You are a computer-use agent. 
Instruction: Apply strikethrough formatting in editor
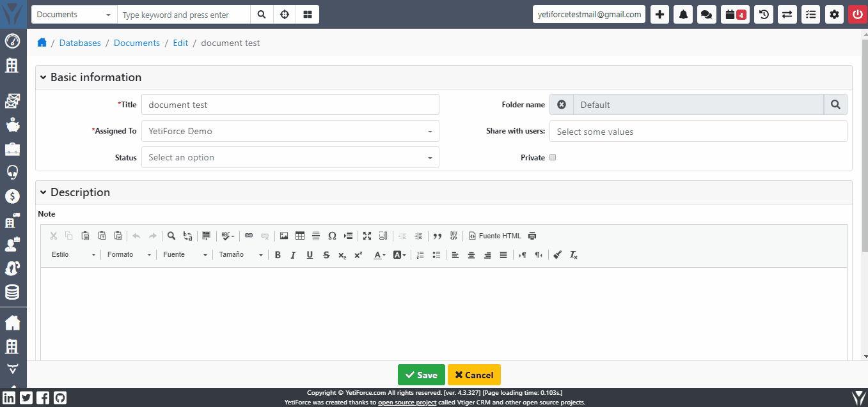pyautogui.click(x=326, y=255)
